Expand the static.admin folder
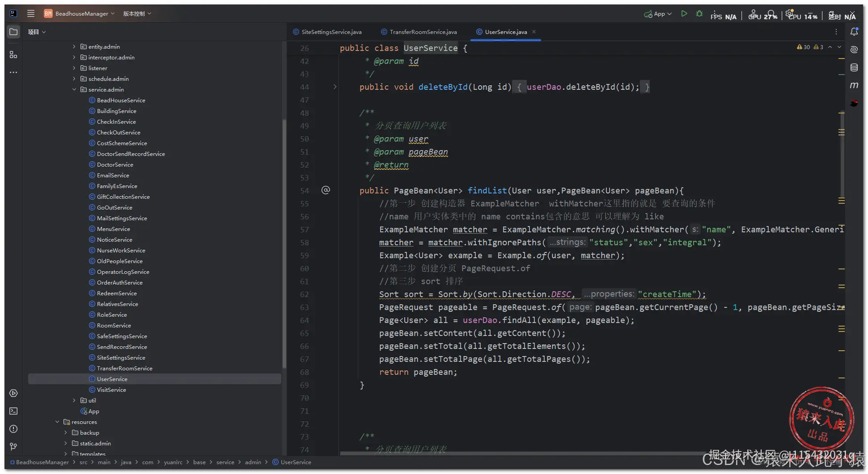This screenshot has width=868, height=474. pos(66,443)
